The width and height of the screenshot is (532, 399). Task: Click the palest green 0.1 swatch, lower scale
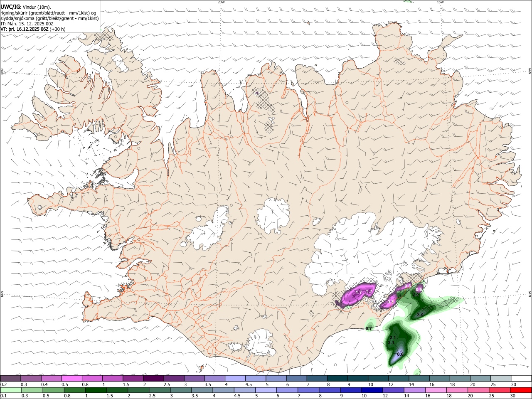pyautogui.click(x=11, y=390)
